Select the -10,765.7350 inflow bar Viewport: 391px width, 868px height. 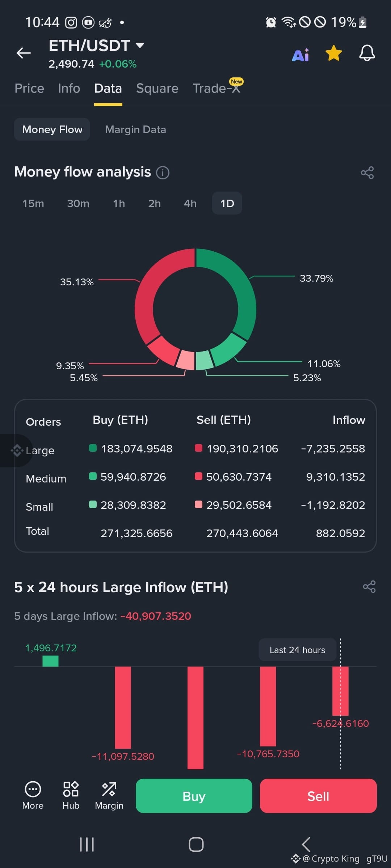tap(268, 706)
